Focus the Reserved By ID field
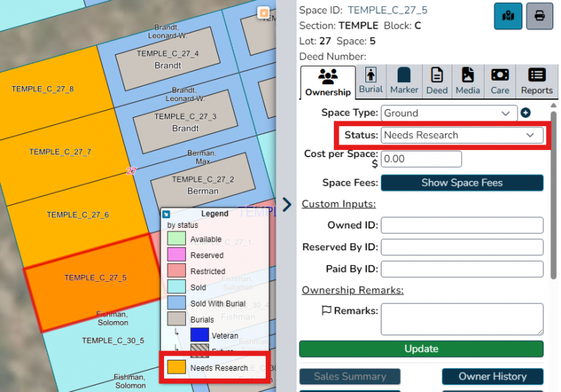Screen dimensions: 561x392 [462, 247]
